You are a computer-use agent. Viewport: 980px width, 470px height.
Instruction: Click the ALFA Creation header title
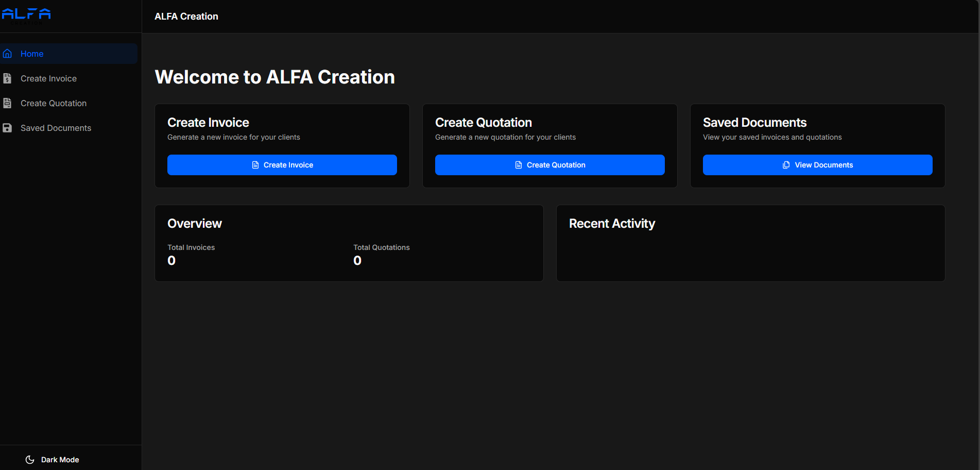pos(186,16)
